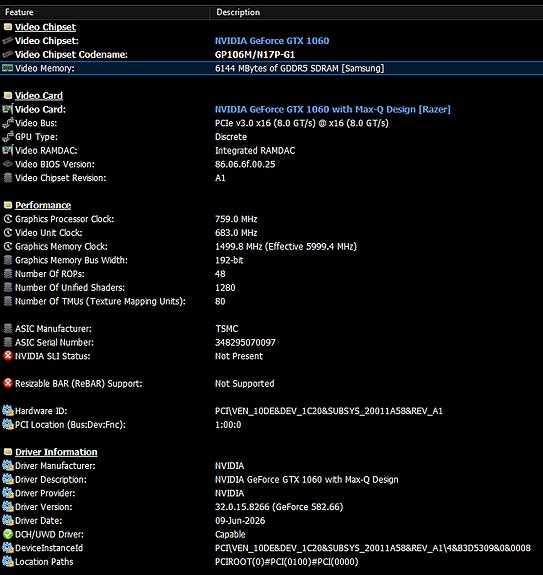Select the Video Memory row
543x575 pixels.
pyautogui.click(x=271, y=68)
